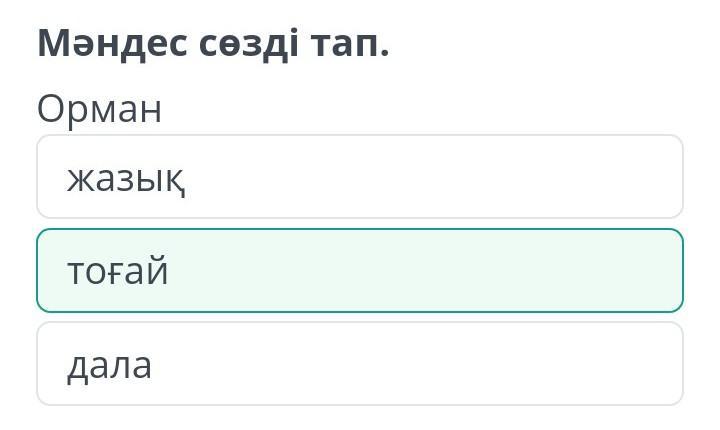
Task: Select the highlighted answer "тоғай"
Action: pyautogui.click(x=360, y=270)
